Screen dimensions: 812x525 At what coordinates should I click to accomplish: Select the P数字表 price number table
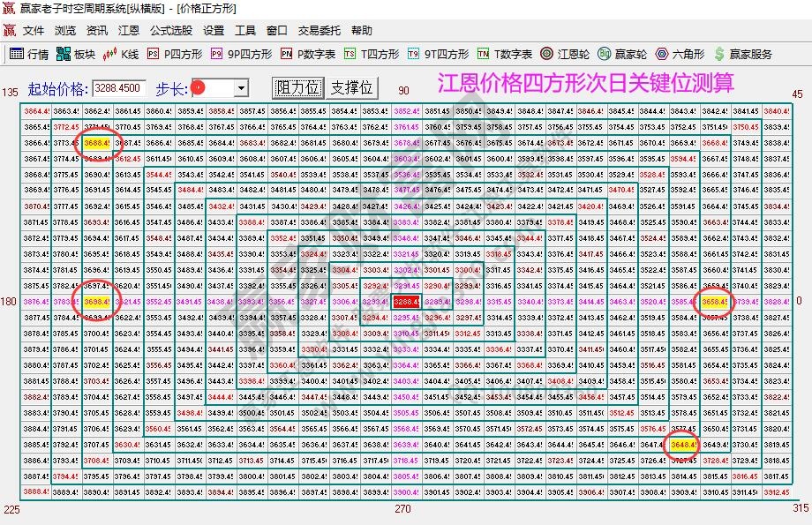point(304,53)
